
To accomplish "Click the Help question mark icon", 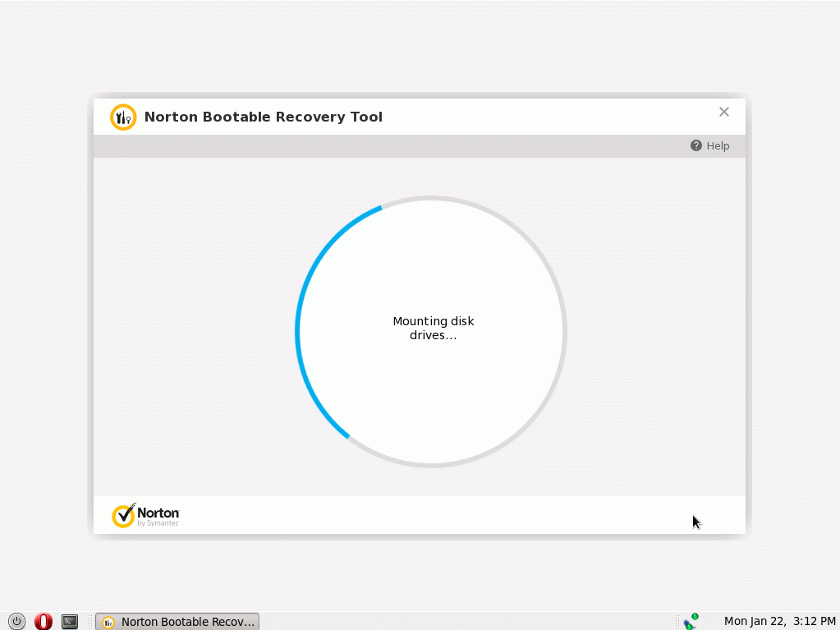I will 695,145.
